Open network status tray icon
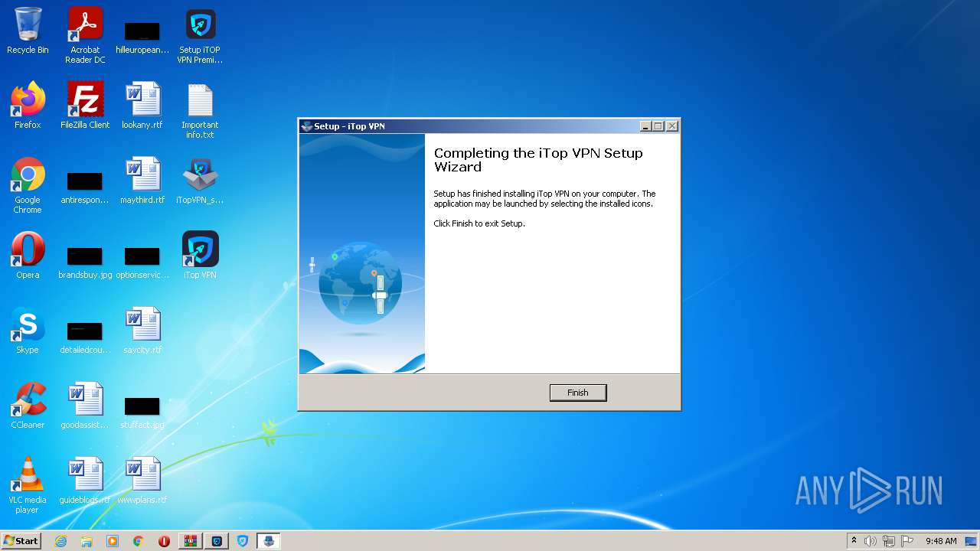The image size is (980, 551). click(889, 541)
